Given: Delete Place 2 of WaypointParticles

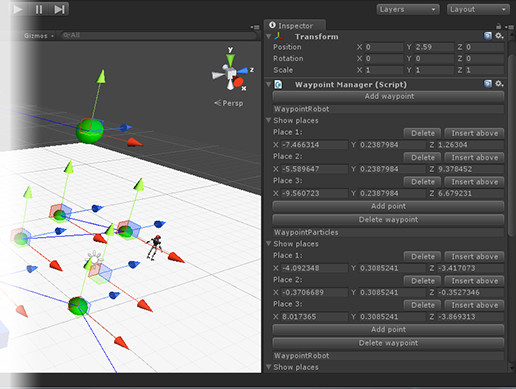Looking at the screenshot, I should (x=422, y=281).
